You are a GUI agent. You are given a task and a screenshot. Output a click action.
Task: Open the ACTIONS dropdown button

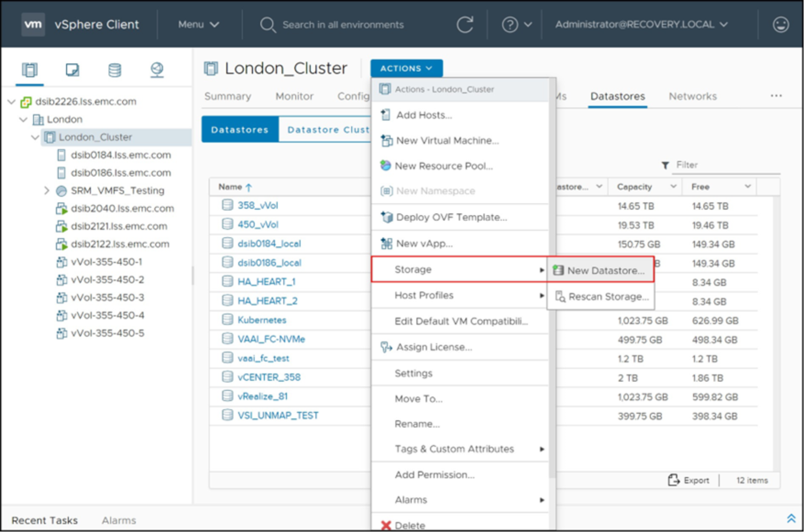[406, 68]
